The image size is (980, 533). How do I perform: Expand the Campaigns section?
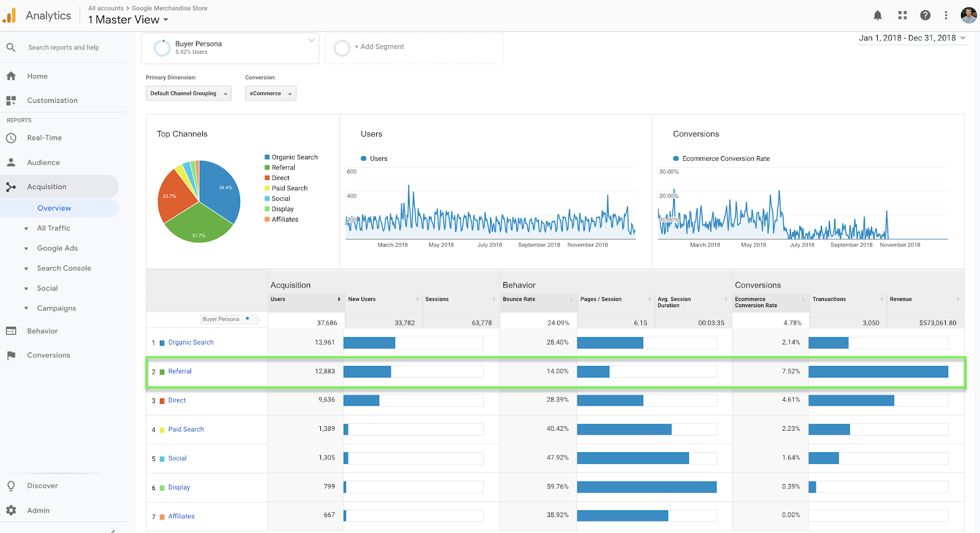tap(26, 308)
